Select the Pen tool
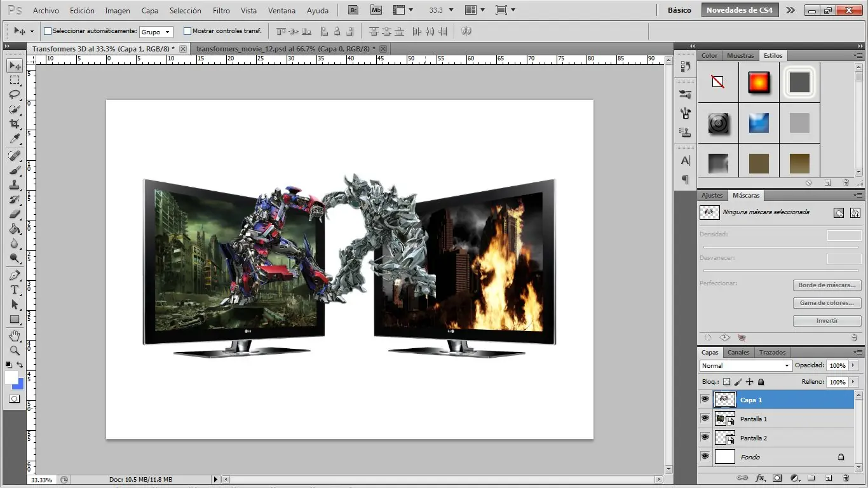The height and width of the screenshot is (488, 868). tap(15, 275)
